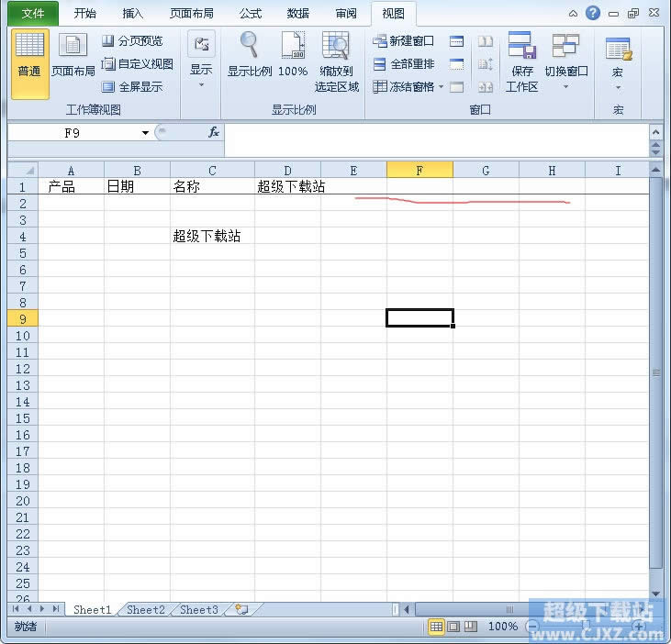Click Reset Window Position icon
The image size is (671, 644).
tap(486, 87)
